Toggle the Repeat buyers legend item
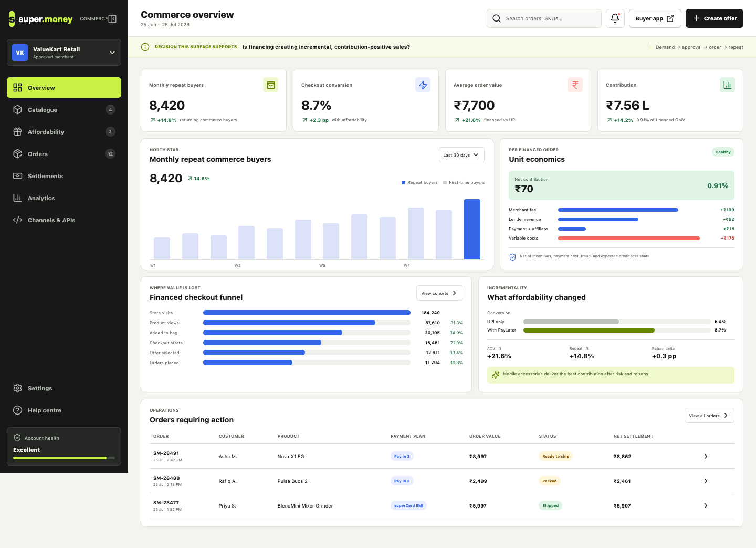 (419, 183)
